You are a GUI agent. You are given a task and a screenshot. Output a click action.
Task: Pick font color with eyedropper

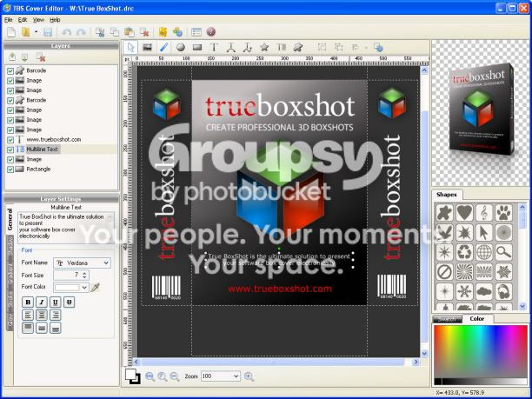coord(96,288)
